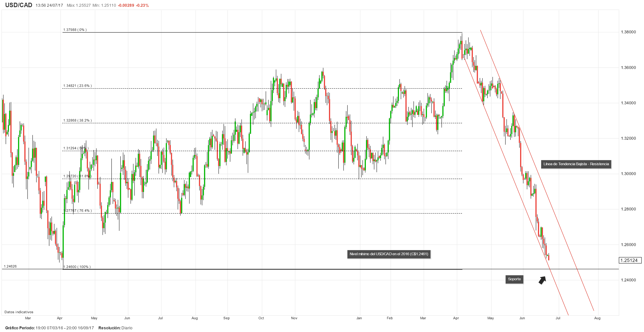Click the 1.34000 price axis label
Image resolution: width=644 pixels, height=332 pixels.
click(x=628, y=103)
